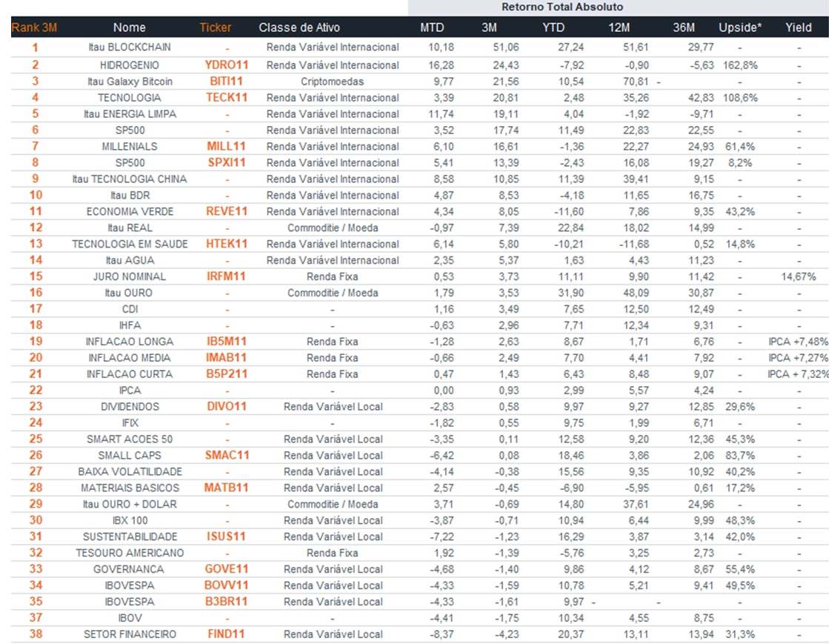Select the IMAB11 ticker
Viewport: 840px width, 644px height.
227,357
